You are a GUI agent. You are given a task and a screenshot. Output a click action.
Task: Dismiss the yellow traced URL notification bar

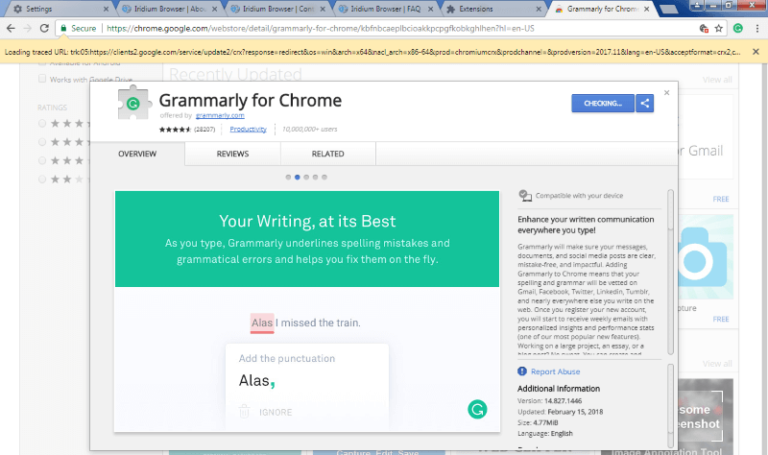pyautogui.click(x=757, y=51)
